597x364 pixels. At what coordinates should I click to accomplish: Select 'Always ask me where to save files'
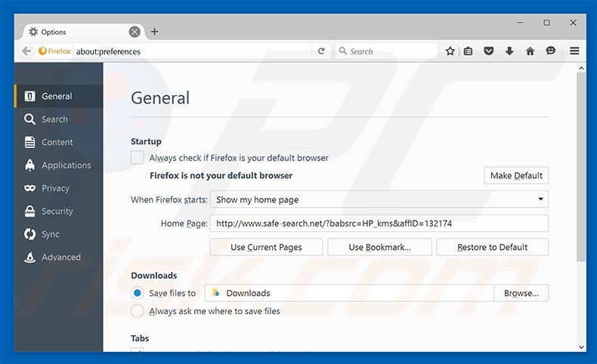tap(137, 311)
